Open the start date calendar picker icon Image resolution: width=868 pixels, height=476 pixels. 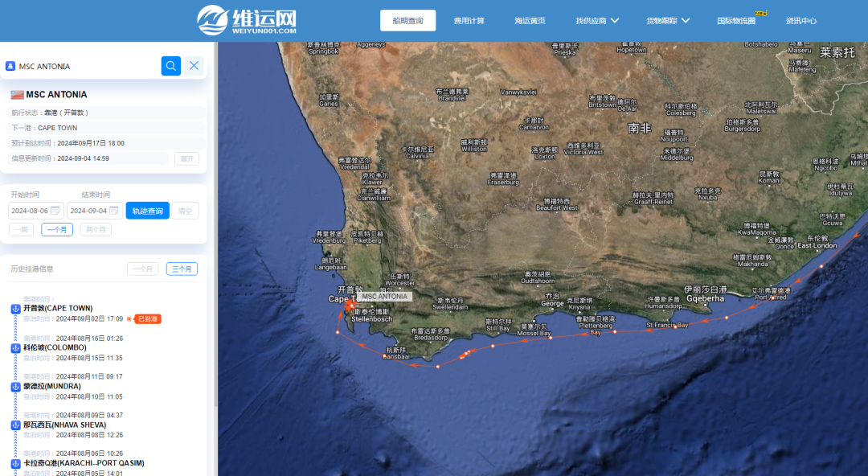(x=55, y=211)
